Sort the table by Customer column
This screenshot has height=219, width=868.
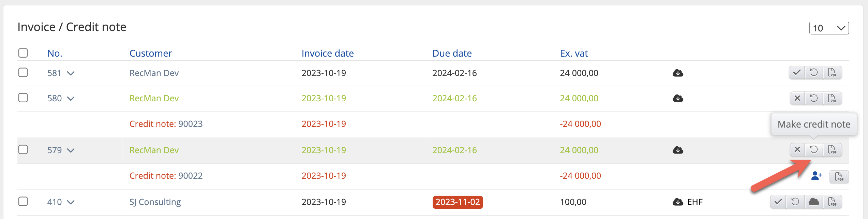[150, 53]
